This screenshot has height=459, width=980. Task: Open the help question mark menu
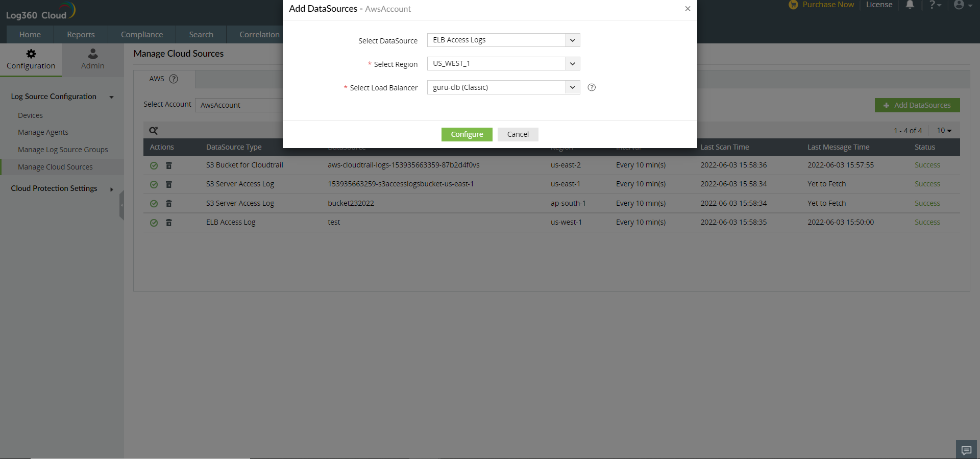click(935, 5)
